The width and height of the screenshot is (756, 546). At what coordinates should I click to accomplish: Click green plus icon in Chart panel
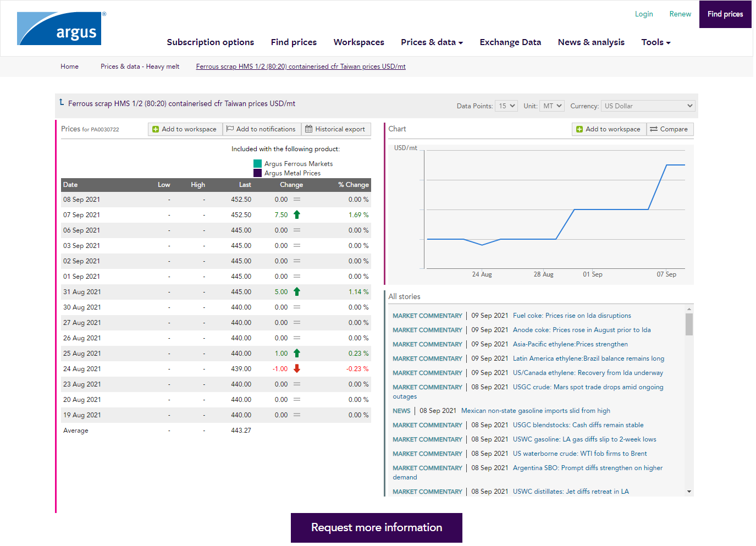tap(580, 129)
